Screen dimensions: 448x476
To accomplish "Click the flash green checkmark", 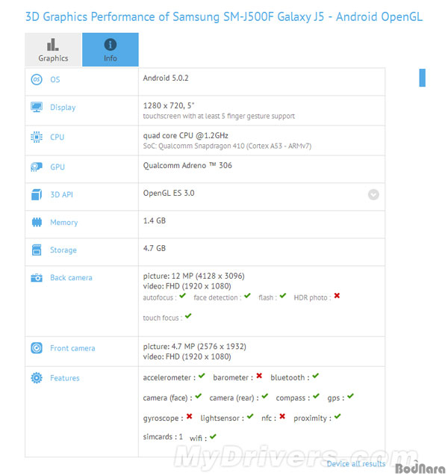I will pyautogui.click(x=283, y=295).
